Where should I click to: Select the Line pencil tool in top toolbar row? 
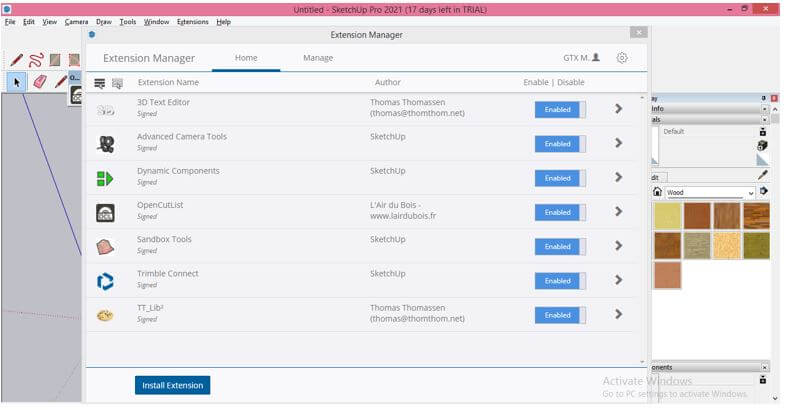(x=16, y=61)
